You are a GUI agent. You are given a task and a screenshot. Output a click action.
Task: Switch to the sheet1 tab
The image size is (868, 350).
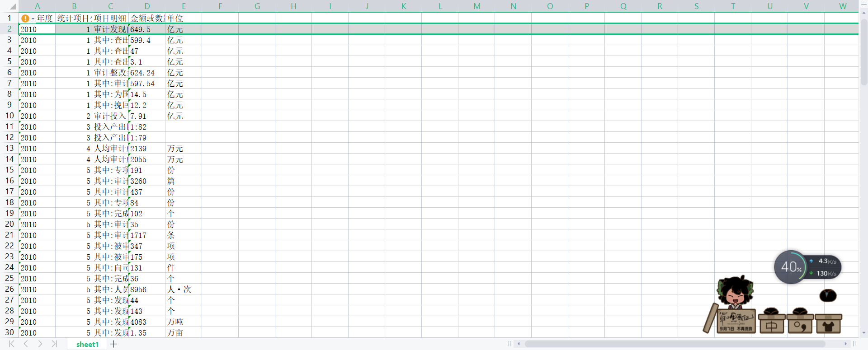[87, 344]
